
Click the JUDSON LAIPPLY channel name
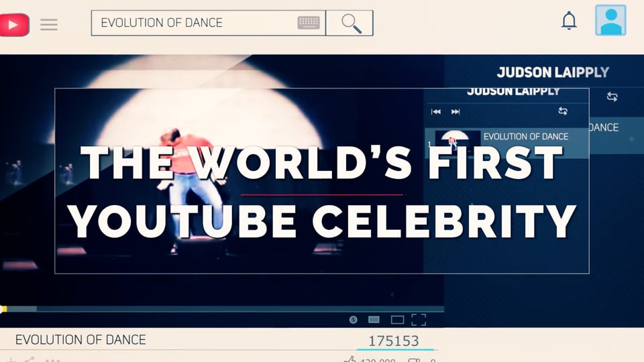pos(553,72)
